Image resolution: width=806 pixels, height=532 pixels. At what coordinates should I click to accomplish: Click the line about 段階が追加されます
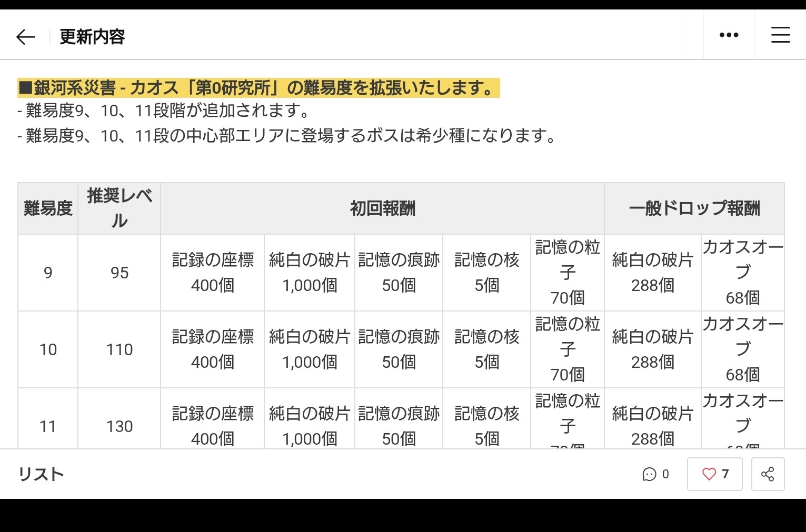click(163, 111)
